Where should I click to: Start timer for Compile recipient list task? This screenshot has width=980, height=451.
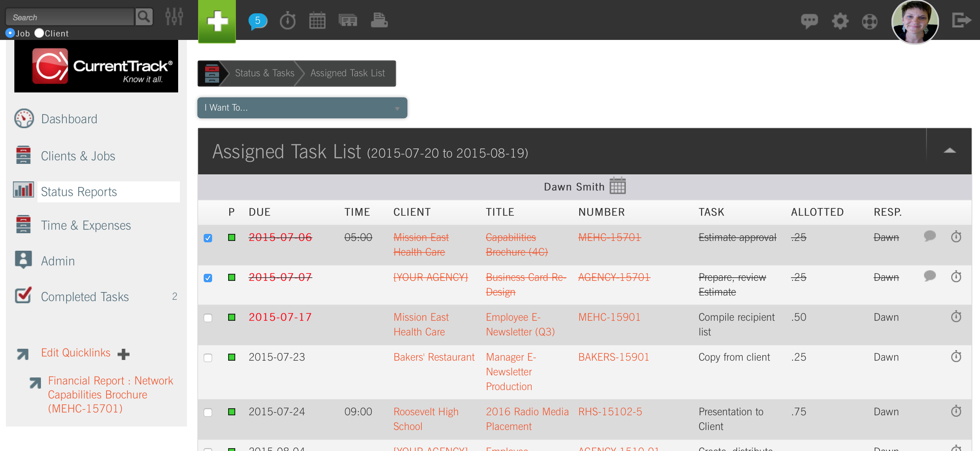point(956,316)
